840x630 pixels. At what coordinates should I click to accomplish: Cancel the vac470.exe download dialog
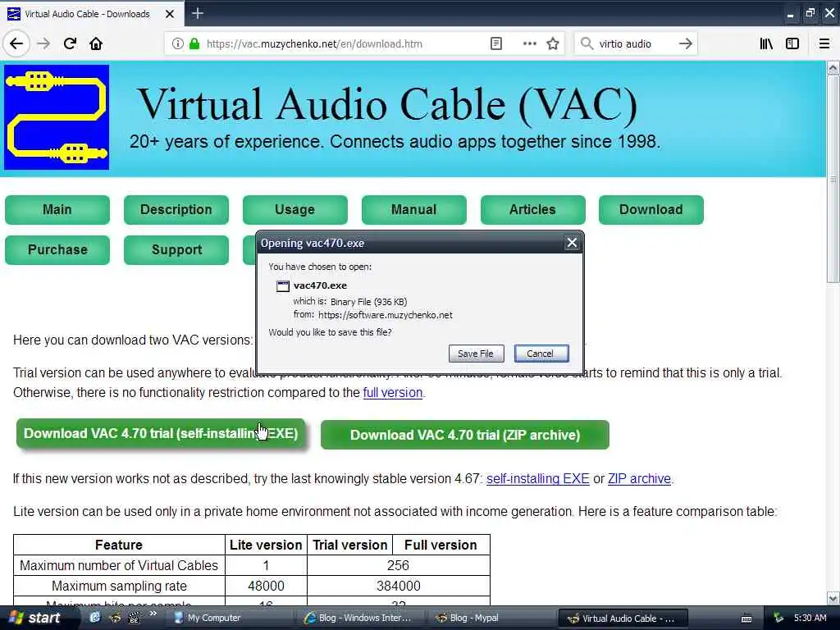tap(541, 354)
